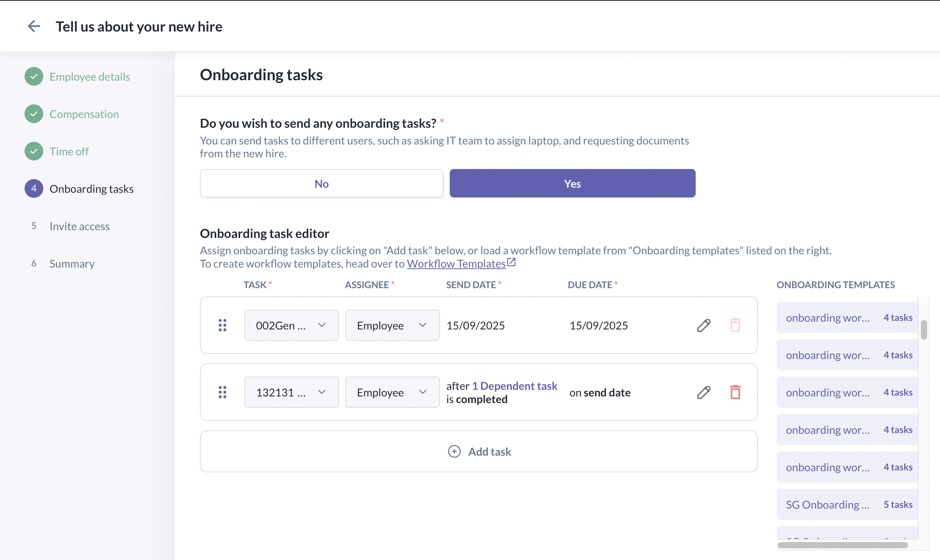
Task: Click drag handle of 132131 task row
Action: (223, 392)
